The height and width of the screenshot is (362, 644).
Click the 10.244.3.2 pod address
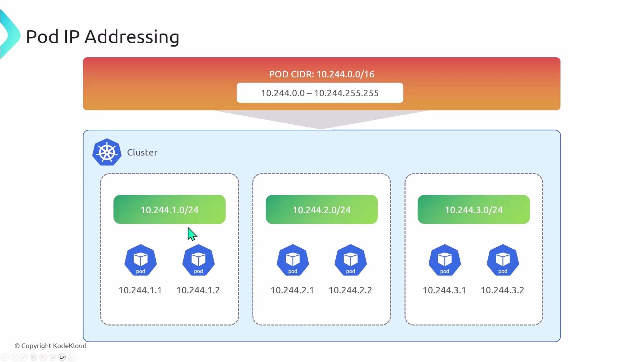(502, 290)
